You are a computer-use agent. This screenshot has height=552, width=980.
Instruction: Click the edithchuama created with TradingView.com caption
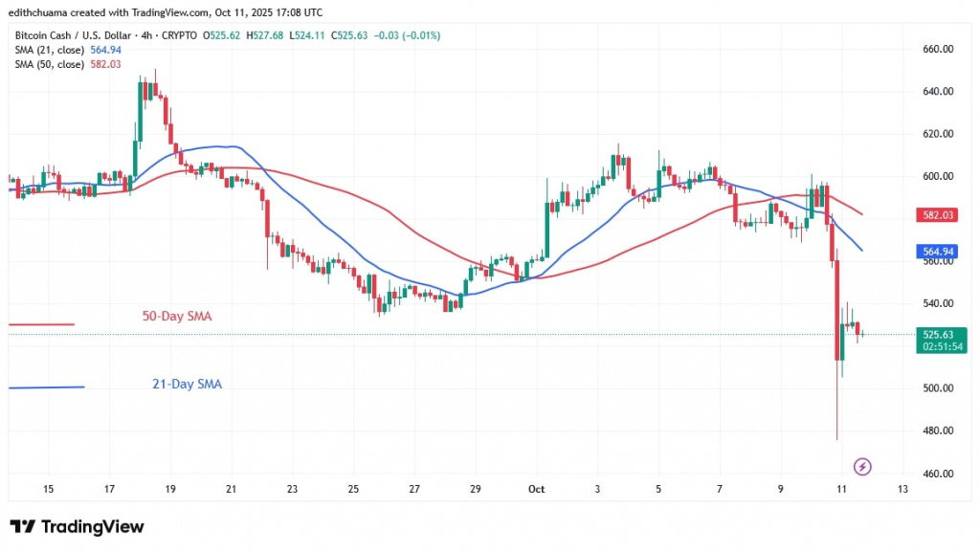166,12
